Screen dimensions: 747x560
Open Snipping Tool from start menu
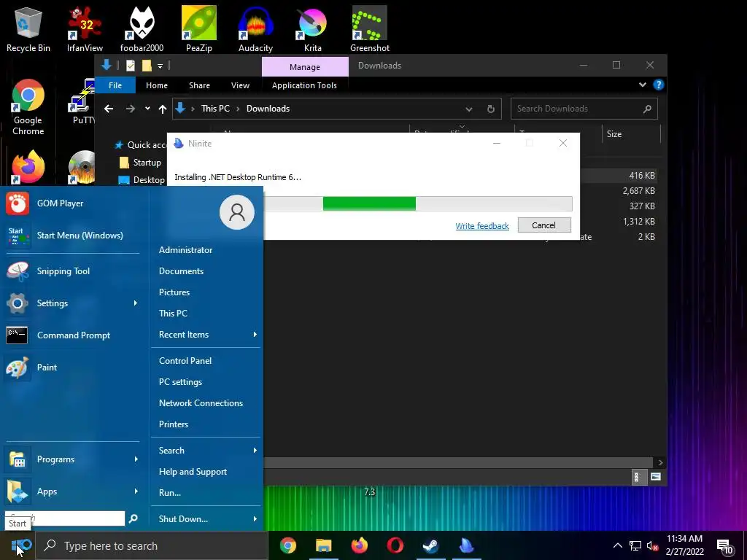pyautogui.click(x=63, y=271)
